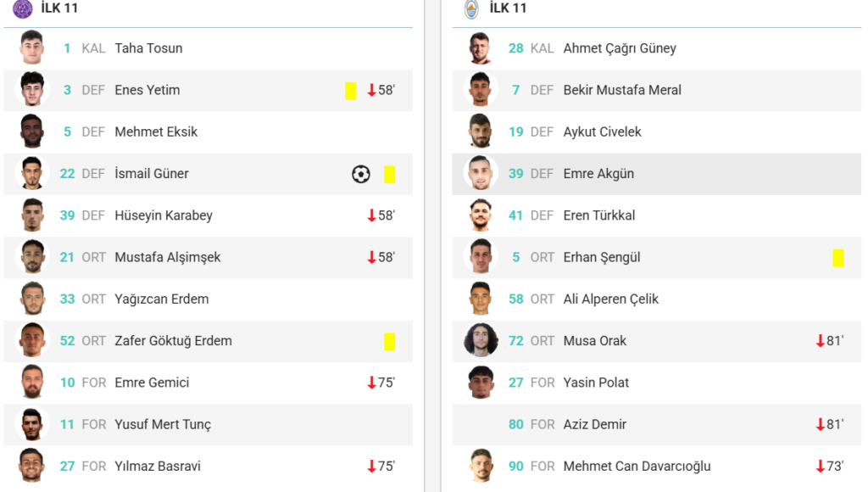Screen dimensions: 868x492
Task: Open Taha Tosun's player photo
Action: pos(31,48)
